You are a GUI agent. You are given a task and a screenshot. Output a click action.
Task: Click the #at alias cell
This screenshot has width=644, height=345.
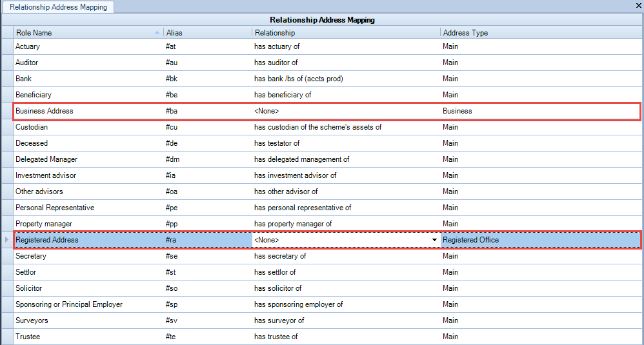pyautogui.click(x=207, y=46)
